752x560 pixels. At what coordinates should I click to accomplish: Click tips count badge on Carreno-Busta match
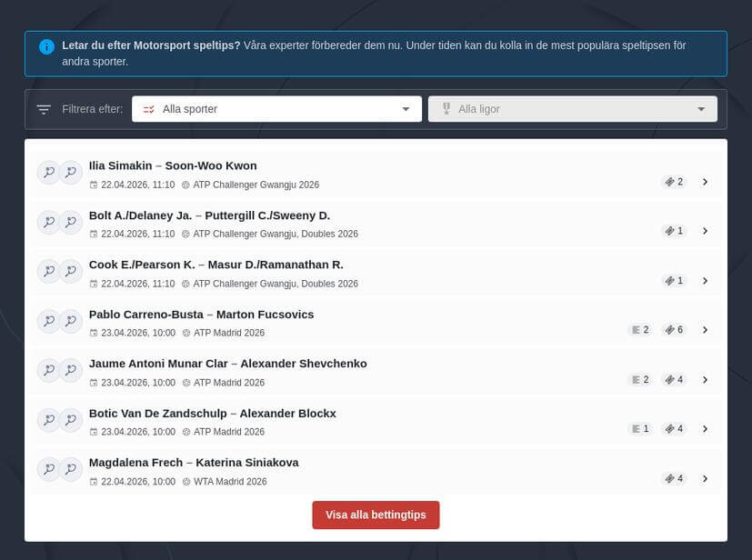coord(674,330)
